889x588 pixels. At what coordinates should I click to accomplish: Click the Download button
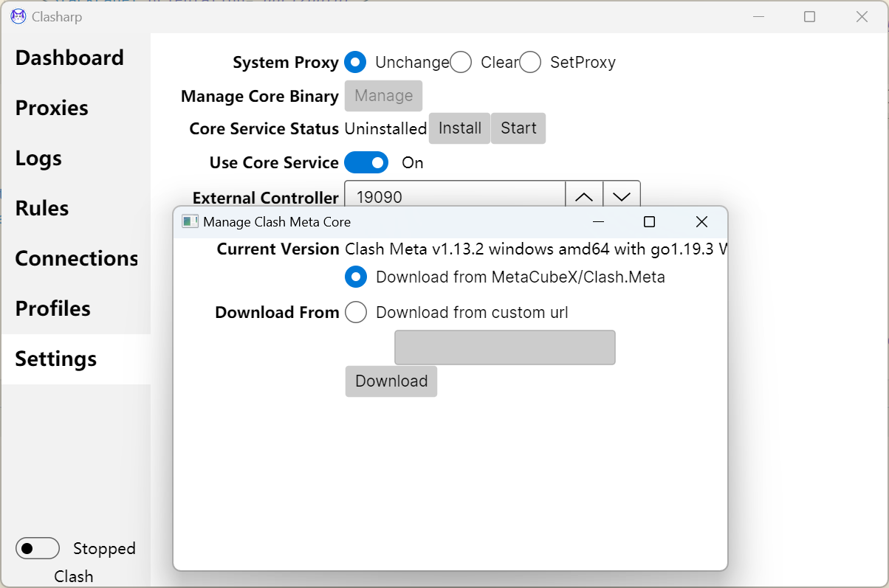pos(391,381)
